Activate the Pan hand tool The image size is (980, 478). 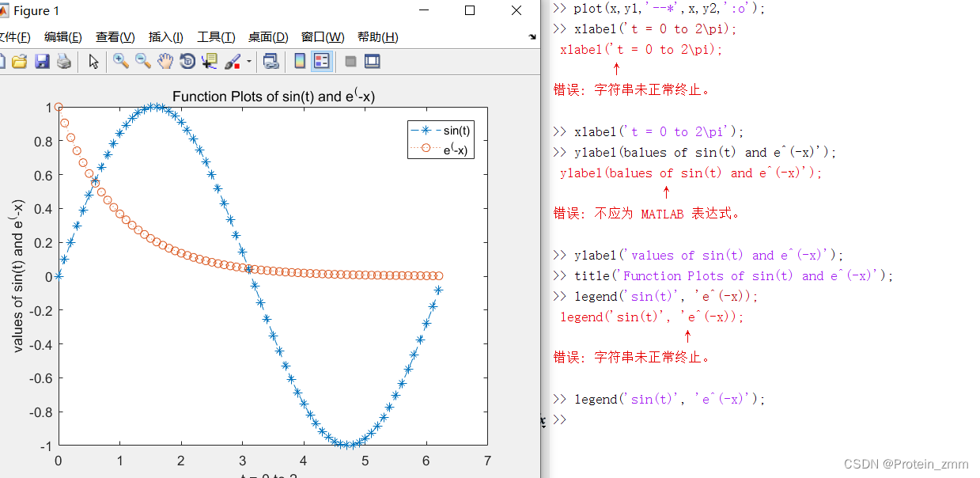pyautogui.click(x=164, y=61)
